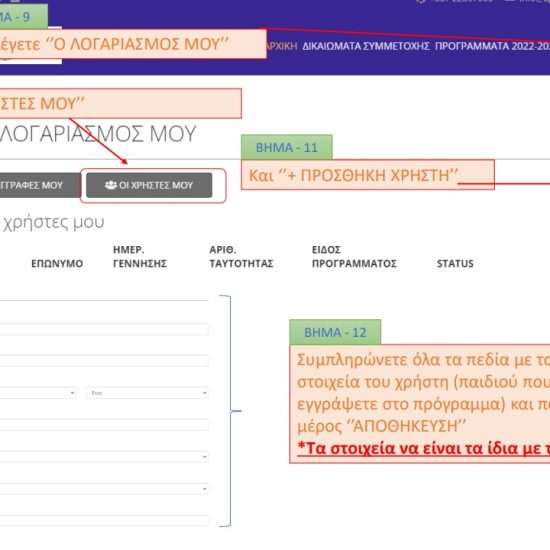The width and height of the screenshot is (550, 550).
Task: Click the ΑΡΙΘ. ΤΑΥΤΟΤΗΤΑΣ column header
Action: [x=241, y=256]
